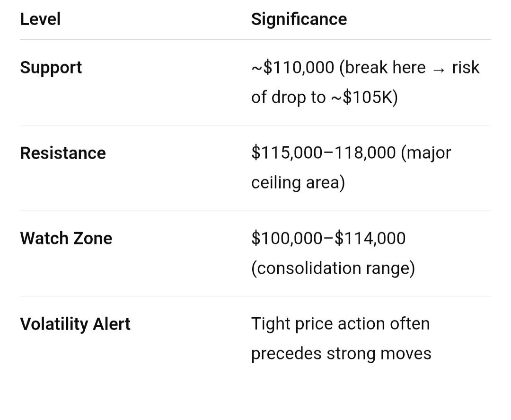Select the Watch Zone row label

click(x=66, y=238)
